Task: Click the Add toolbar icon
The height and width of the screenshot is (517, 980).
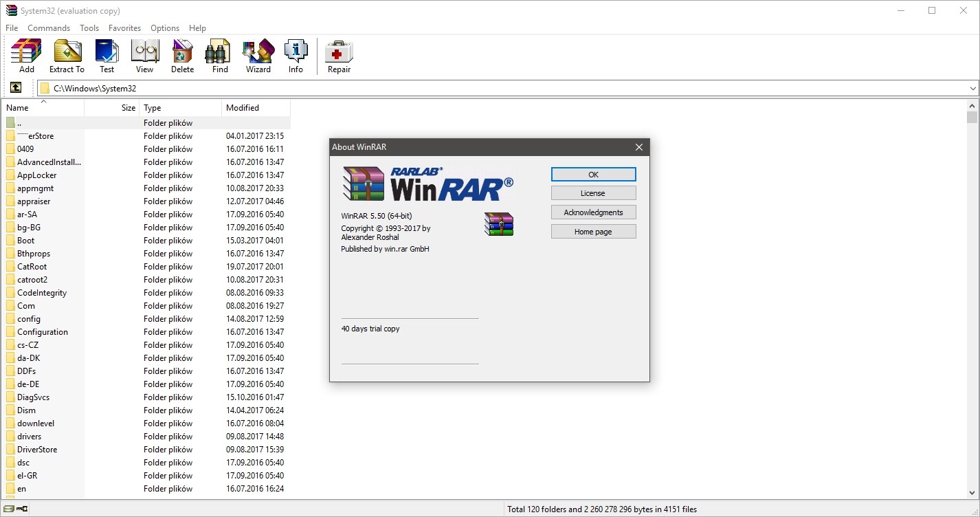Action: [x=27, y=51]
